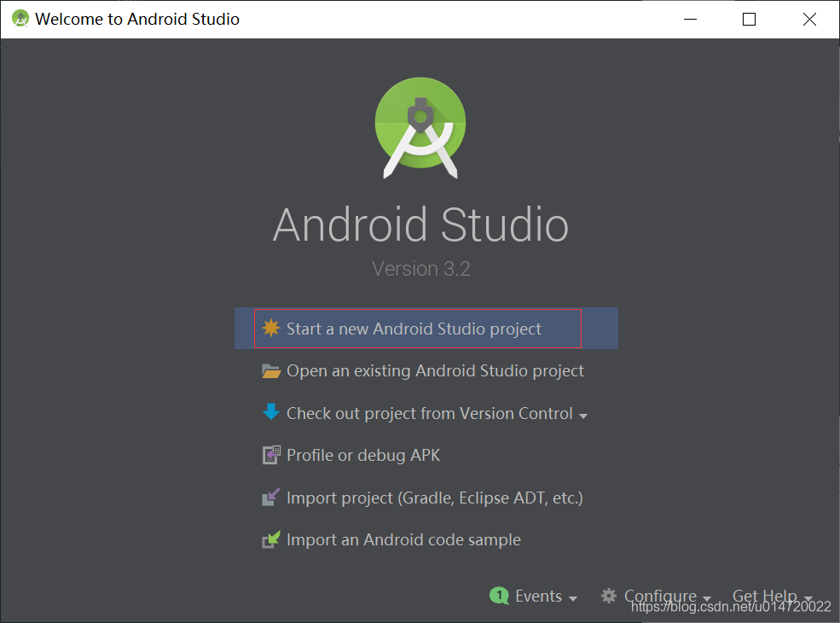Open an existing Android Studio project
The width and height of the screenshot is (840, 623).
[x=435, y=371]
